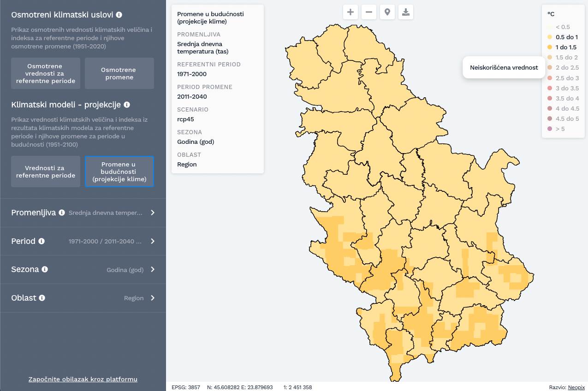Screen dimensions: 588x391
Task: Show info tooltip for Period
Action: pos(42,241)
